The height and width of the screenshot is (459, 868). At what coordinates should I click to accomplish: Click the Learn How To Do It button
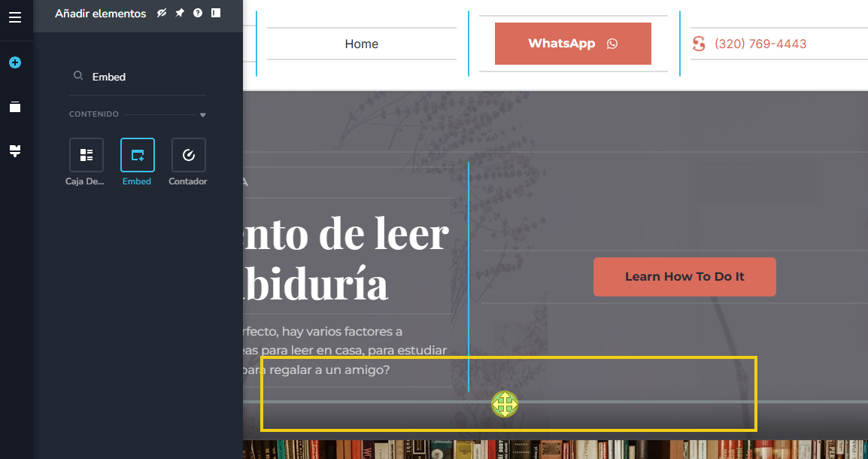tap(684, 276)
